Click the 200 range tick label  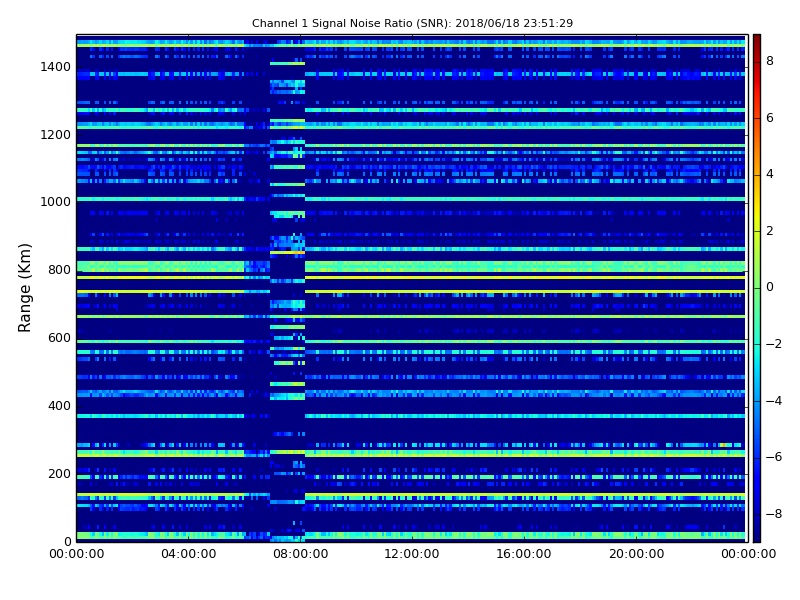[59, 473]
